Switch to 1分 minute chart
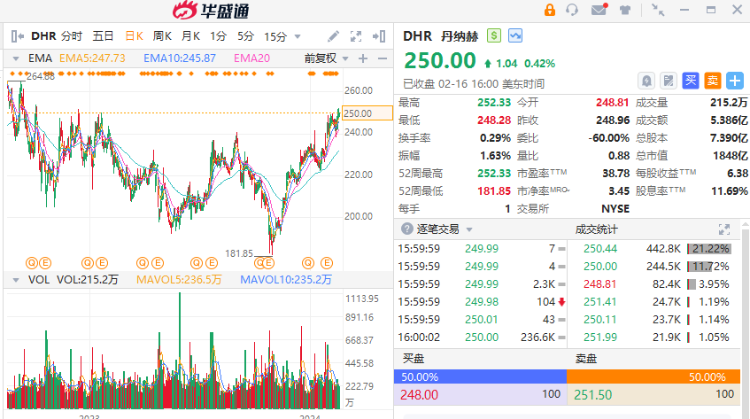This screenshot has height=419, width=750. [218, 36]
